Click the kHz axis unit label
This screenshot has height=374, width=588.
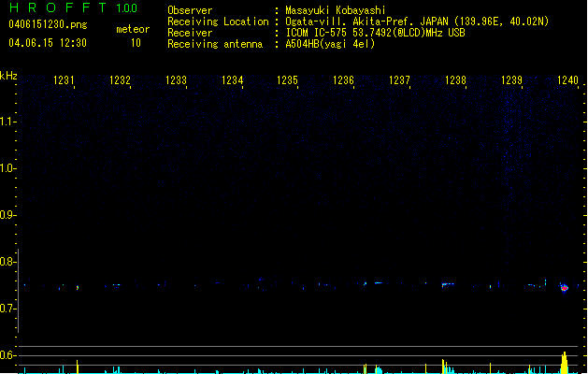click(8, 76)
